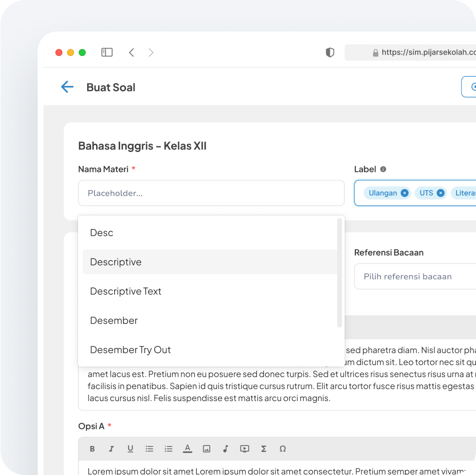Insert a numbered list in Opsi A
Image resolution: width=476 pixels, height=475 pixels.
(x=168, y=449)
